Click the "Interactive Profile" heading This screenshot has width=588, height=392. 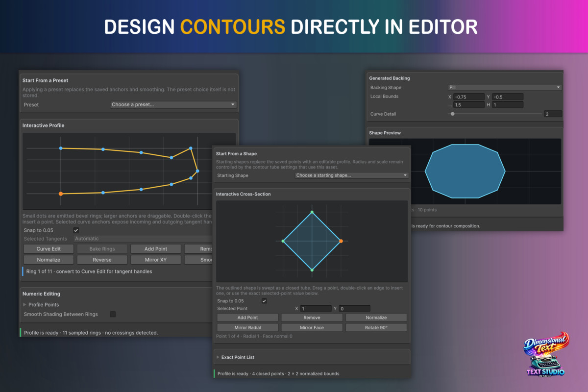pos(43,125)
